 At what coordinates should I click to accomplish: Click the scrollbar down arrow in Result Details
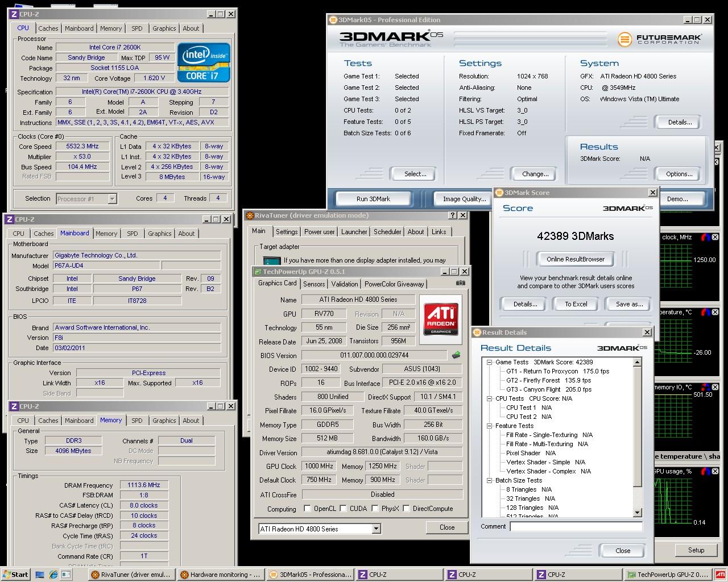tap(638, 512)
